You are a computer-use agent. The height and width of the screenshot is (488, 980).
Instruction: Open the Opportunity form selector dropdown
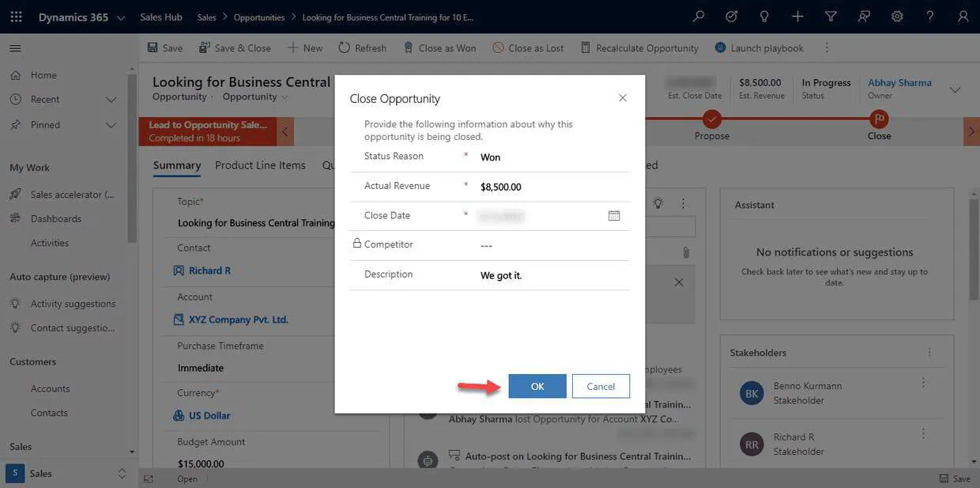[x=255, y=96]
